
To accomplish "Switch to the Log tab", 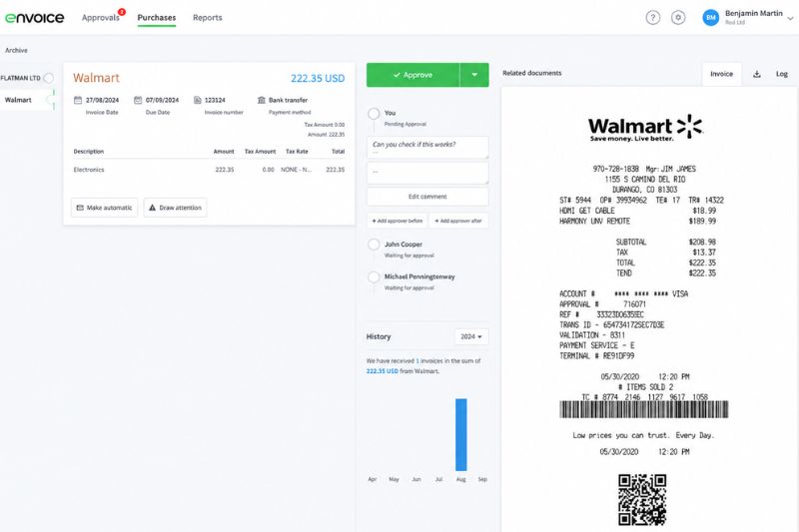I will 782,74.
